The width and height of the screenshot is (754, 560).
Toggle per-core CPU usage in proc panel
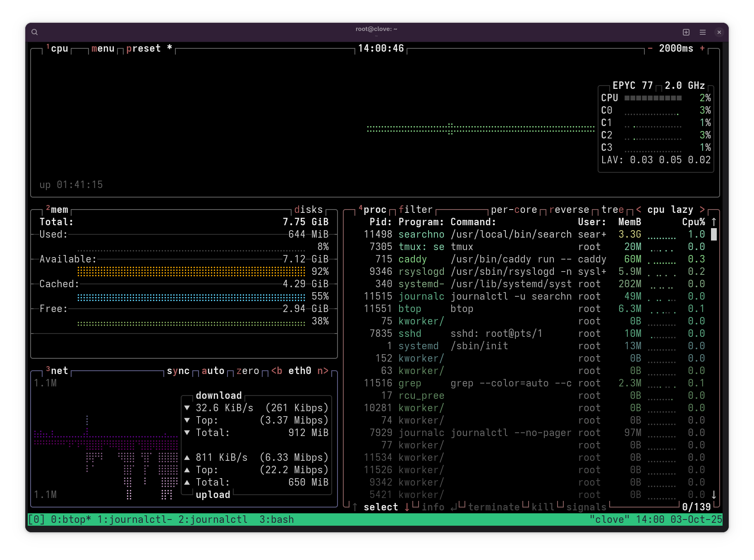pos(514,210)
